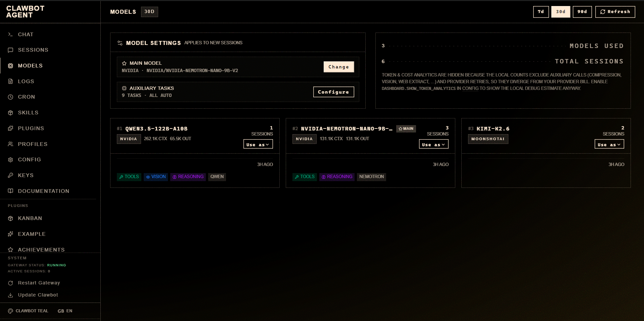Click the Kanban box icon
Screen dimensions: 644x321
[10, 218]
